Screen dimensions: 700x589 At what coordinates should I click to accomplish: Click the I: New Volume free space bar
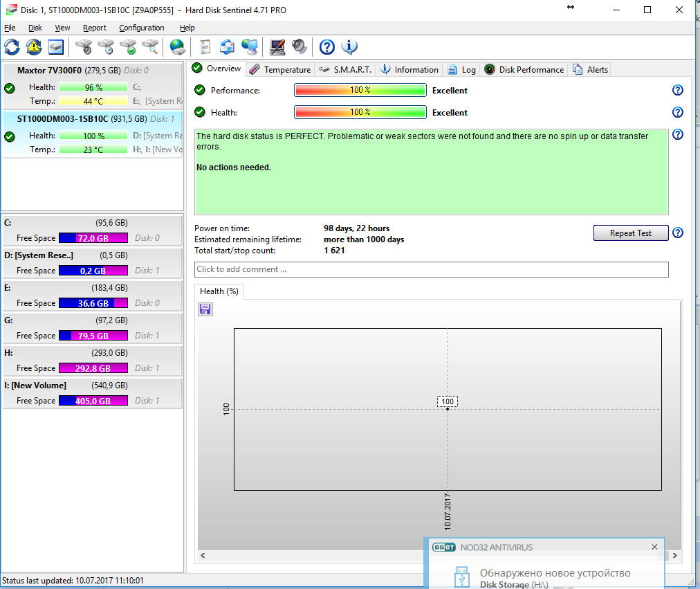[x=93, y=401]
